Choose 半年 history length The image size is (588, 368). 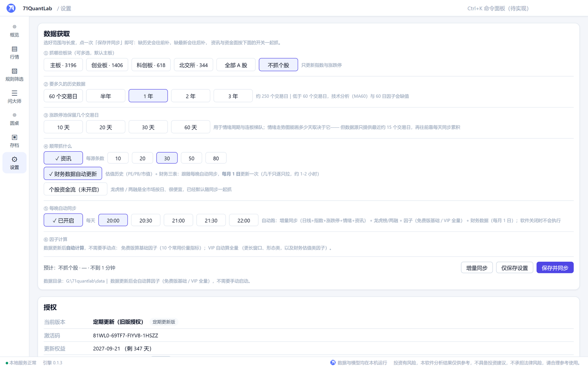106,96
